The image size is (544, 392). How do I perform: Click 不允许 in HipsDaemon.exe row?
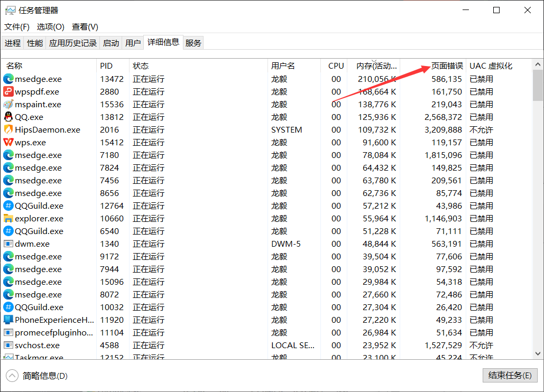pyautogui.click(x=481, y=129)
